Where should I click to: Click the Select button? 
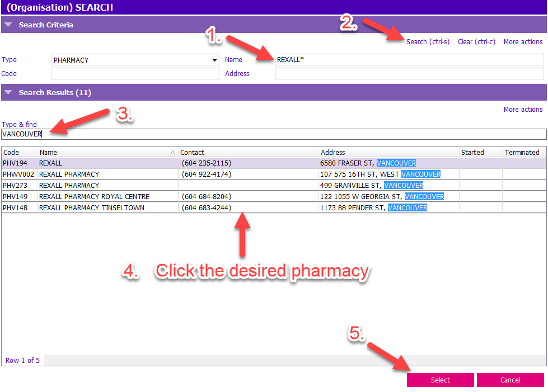pos(440,380)
